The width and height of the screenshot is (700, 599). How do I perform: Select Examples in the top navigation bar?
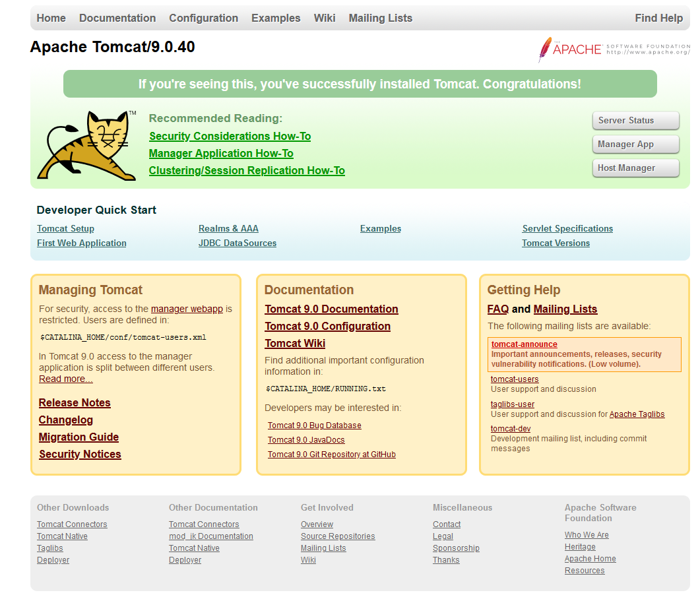[276, 18]
